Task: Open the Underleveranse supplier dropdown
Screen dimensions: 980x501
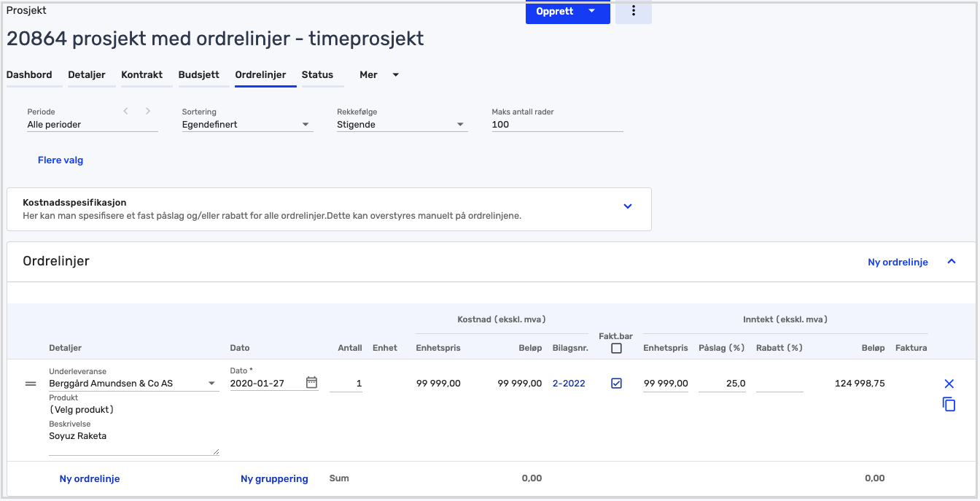Action: [x=134, y=384]
